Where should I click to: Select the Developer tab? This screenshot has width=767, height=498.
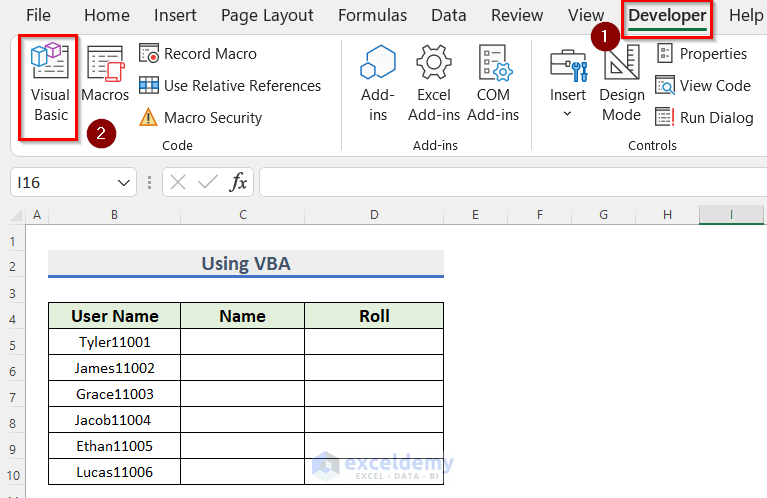click(667, 16)
